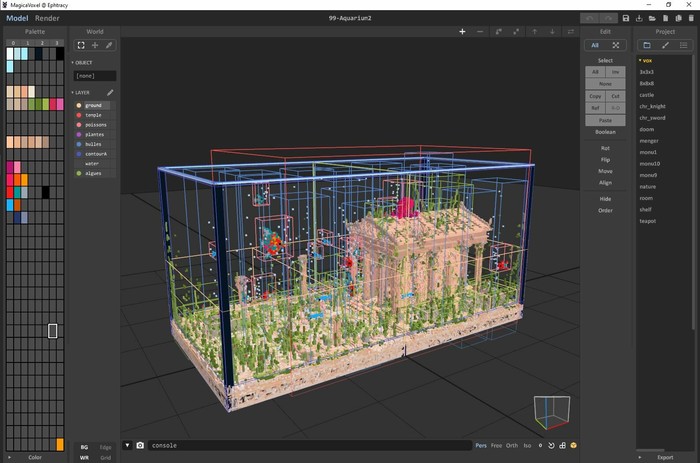Collapse the vox project tree
Image resolution: width=700 pixels, height=463 pixels.
pos(640,61)
